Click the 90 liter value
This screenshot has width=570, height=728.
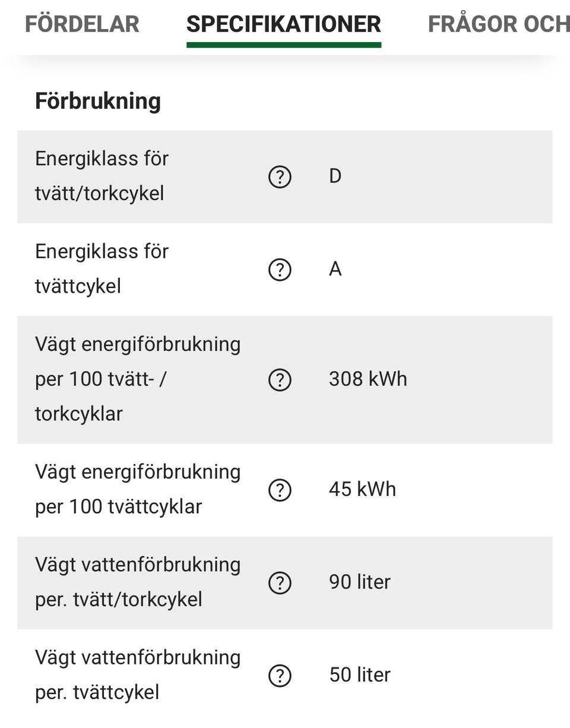tap(360, 582)
